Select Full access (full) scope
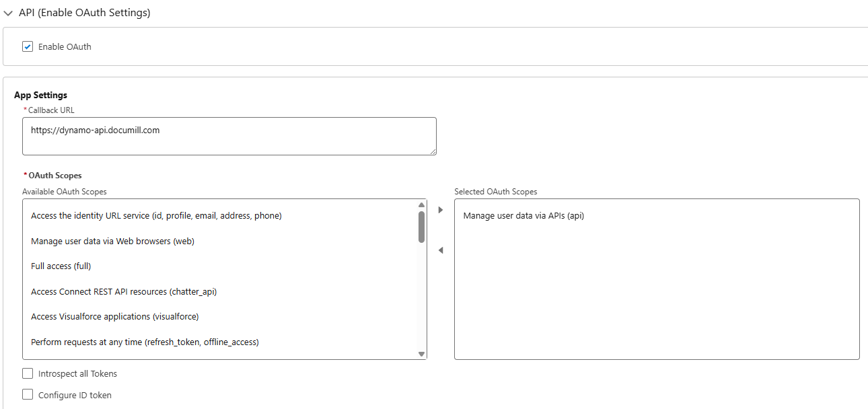The image size is (868, 409). [x=61, y=266]
